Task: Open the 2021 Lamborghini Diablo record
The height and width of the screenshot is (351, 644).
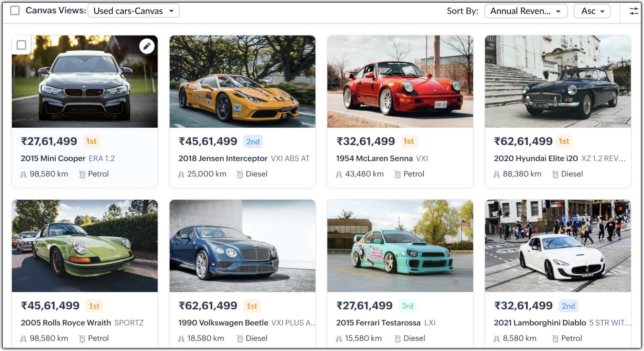Action: tap(539, 323)
